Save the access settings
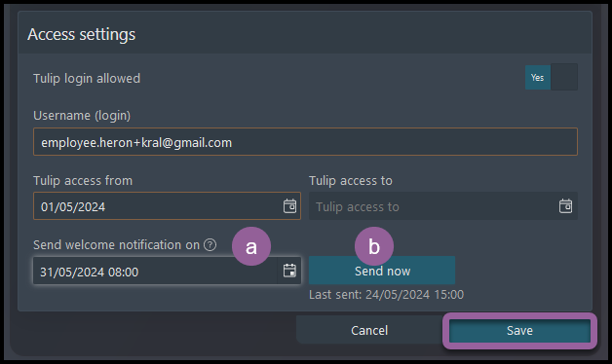 (519, 331)
